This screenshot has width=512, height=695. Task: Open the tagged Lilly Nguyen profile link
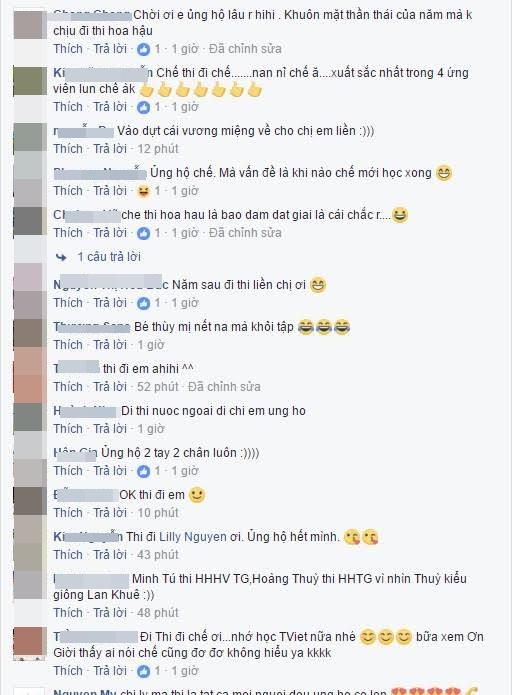pyautogui.click(x=193, y=537)
